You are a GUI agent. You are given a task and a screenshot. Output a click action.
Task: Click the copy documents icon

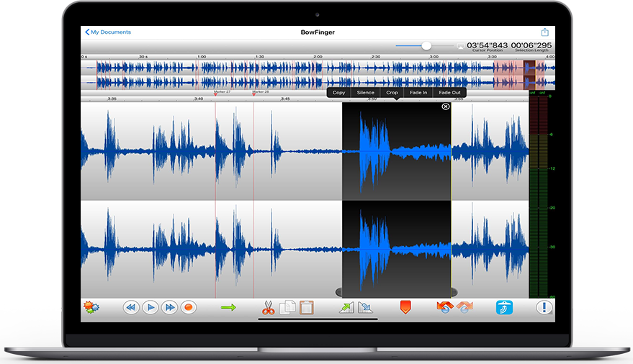coord(287,307)
